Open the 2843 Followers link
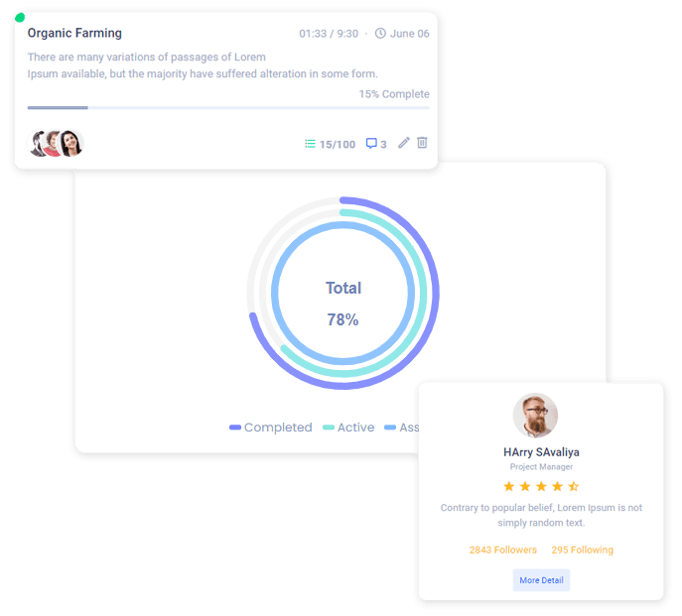This screenshot has height=616, width=682. pyautogui.click(x=502, y=550)
